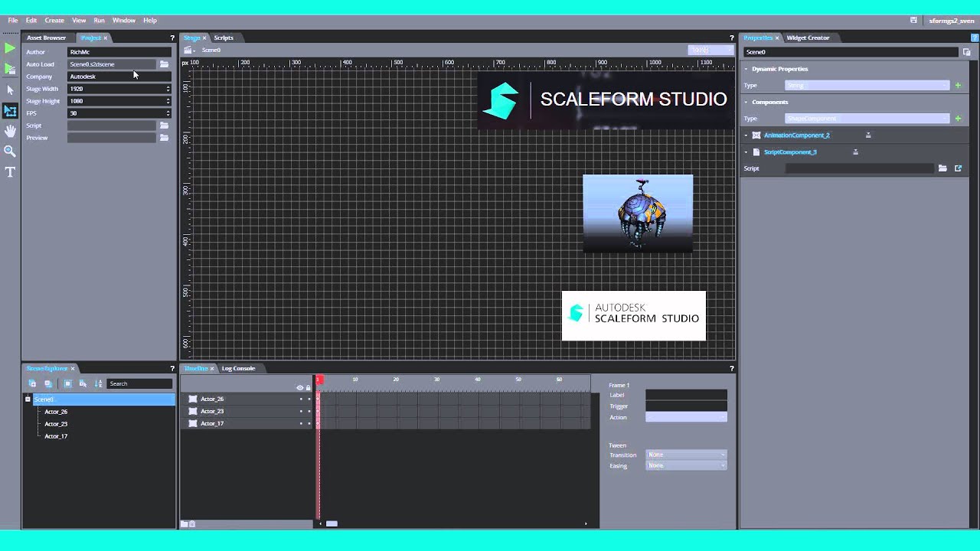
Task: Open the Tween Transition dropdown
Action: pyautogui.click(x=686, y=455)
